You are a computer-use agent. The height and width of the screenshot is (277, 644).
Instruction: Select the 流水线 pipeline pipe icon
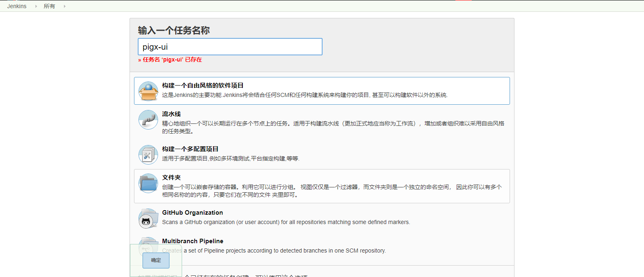pyautogui.click(x=148, y=120)
